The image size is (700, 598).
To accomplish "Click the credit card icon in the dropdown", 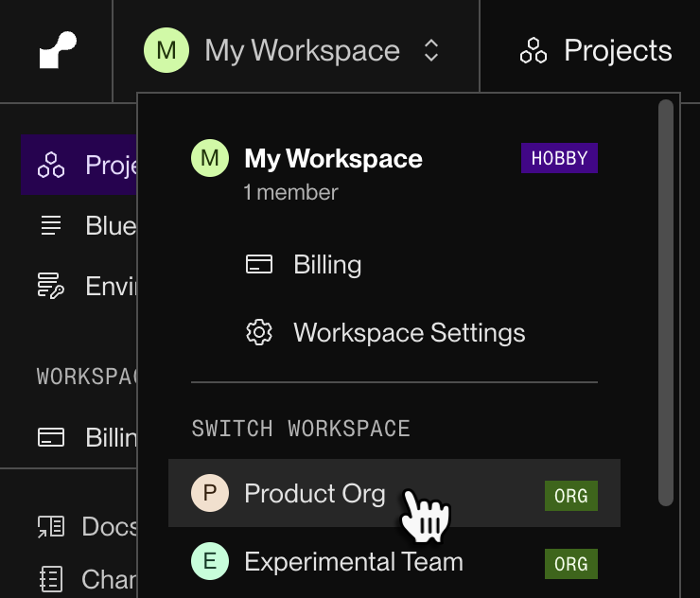I will pyautogui.click(x=259, y=264).
